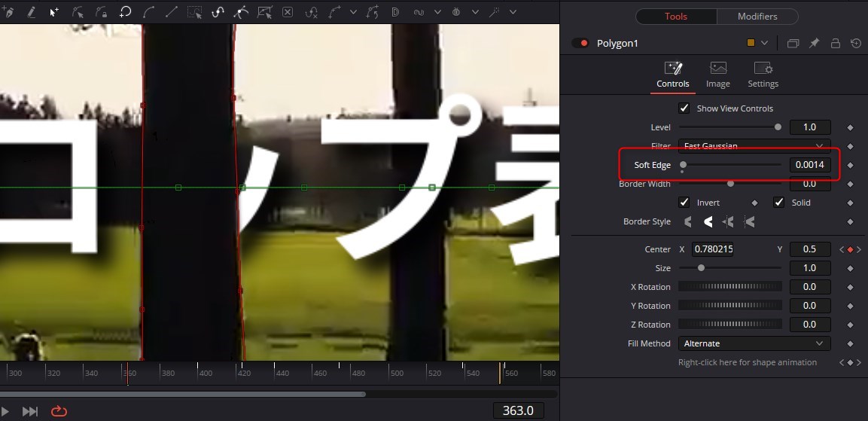
Task: Click the Soft Edge slider handle
Action: (x=683, y=164)
